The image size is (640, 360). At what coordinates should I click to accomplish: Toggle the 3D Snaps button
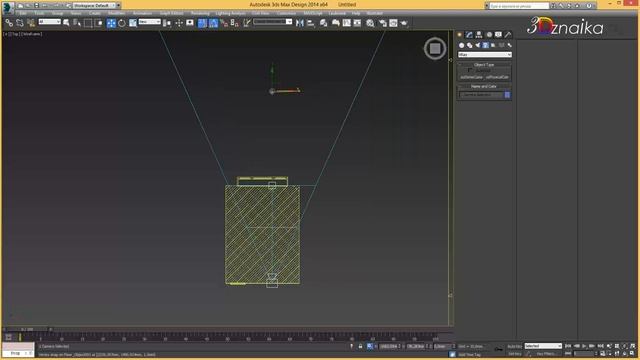pos(202,23)
